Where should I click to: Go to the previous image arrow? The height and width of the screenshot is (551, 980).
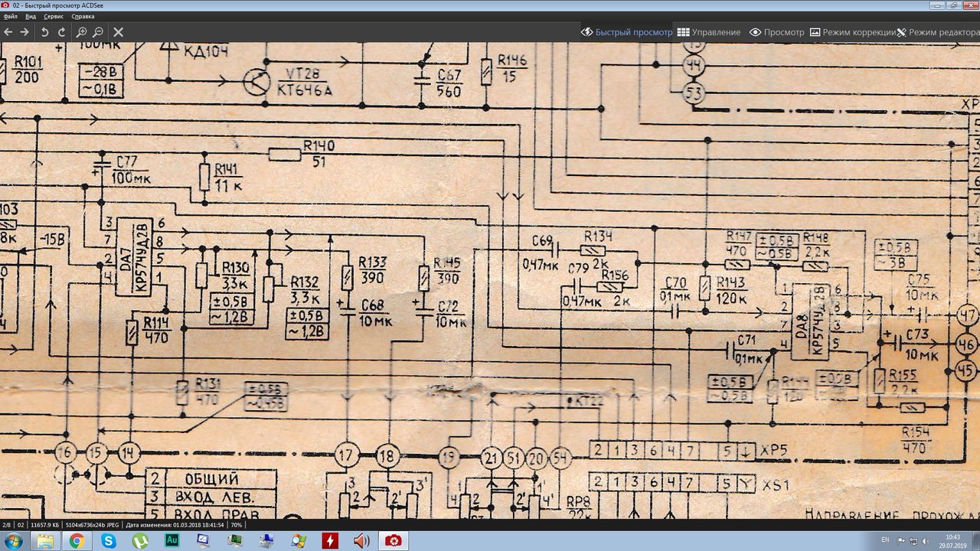(x=8, y=32)
